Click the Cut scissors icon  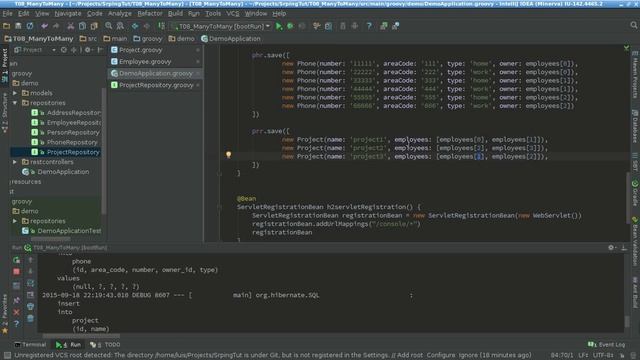click(x=70, y=26)
